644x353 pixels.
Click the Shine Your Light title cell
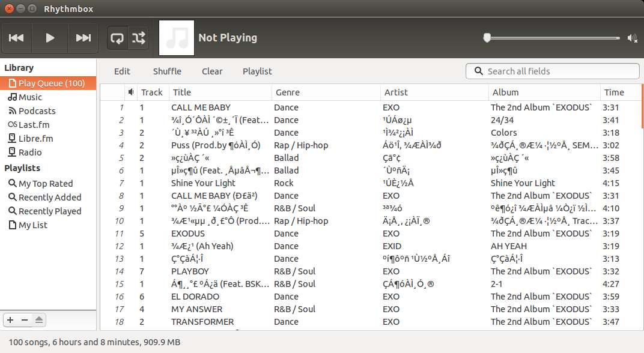203,183
